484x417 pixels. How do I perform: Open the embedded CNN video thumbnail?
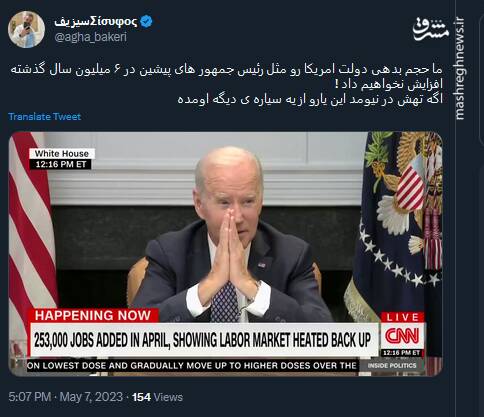pyautogui.click(x=226, y=254)
